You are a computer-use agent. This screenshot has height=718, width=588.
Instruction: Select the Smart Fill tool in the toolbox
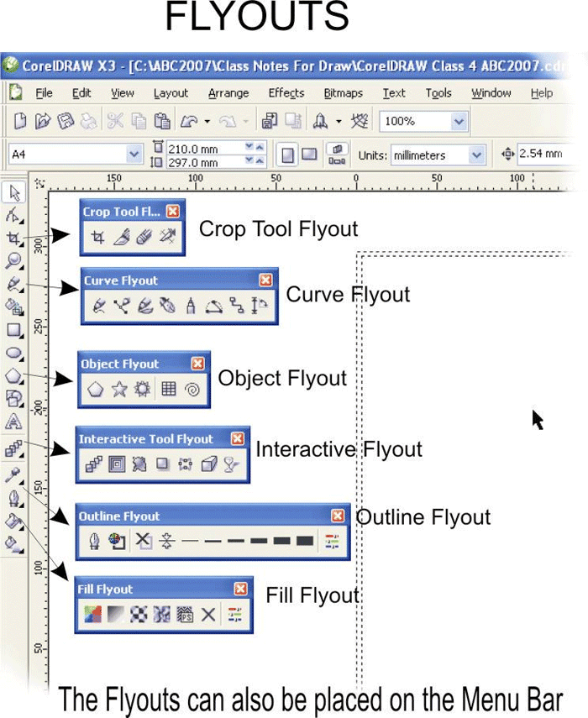tap(14, 307)
